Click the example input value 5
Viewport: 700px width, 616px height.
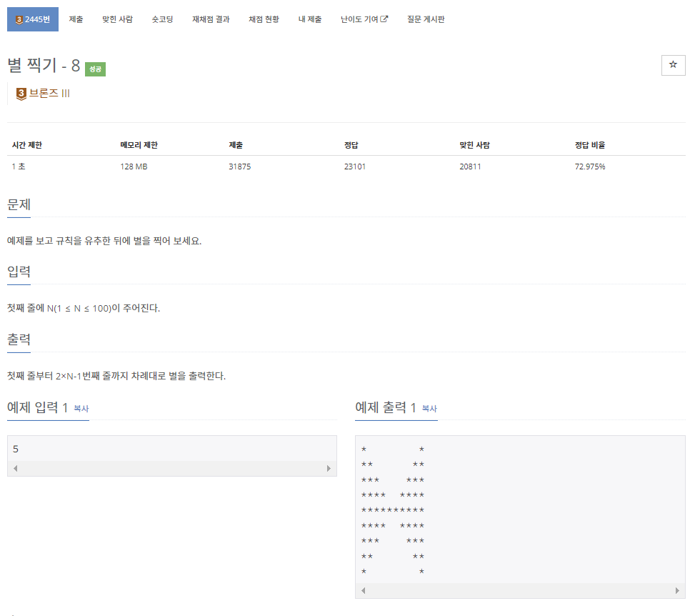(x=16, y=449)
